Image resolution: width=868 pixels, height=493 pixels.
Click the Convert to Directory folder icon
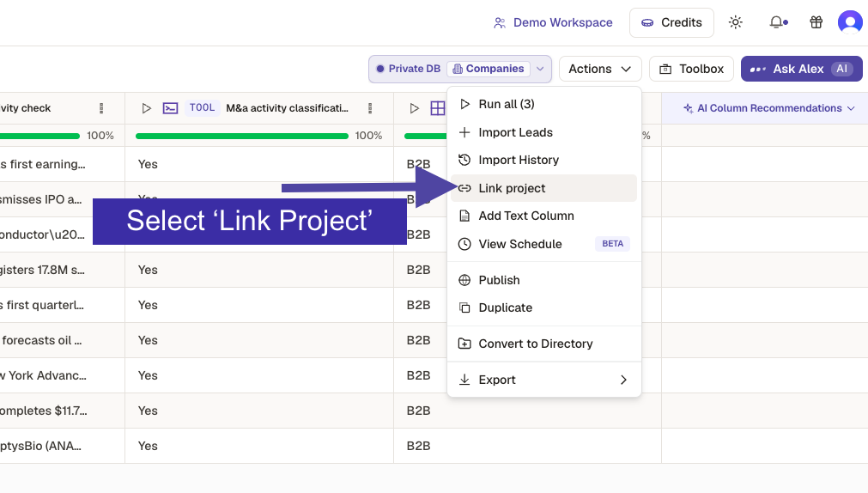(464, 344)
